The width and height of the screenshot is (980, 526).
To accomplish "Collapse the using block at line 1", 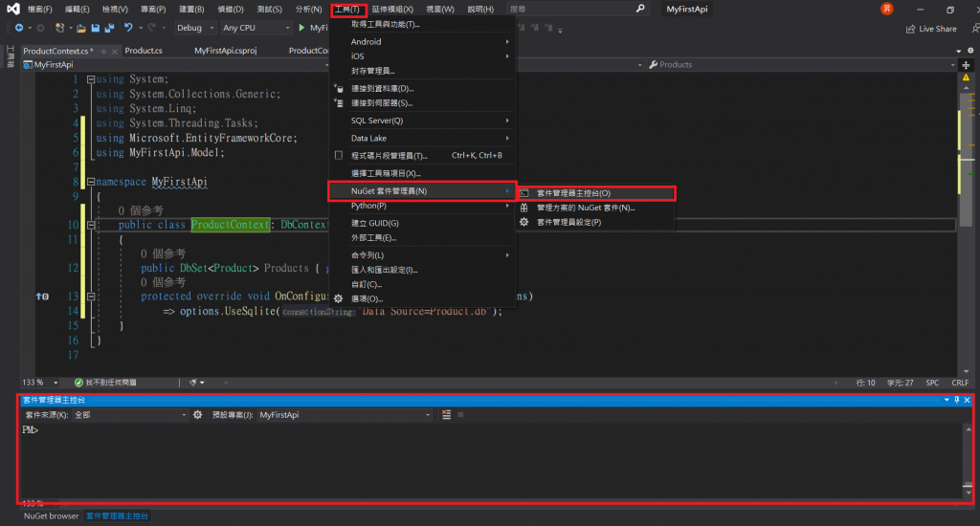I will click(x=91, y=79).
